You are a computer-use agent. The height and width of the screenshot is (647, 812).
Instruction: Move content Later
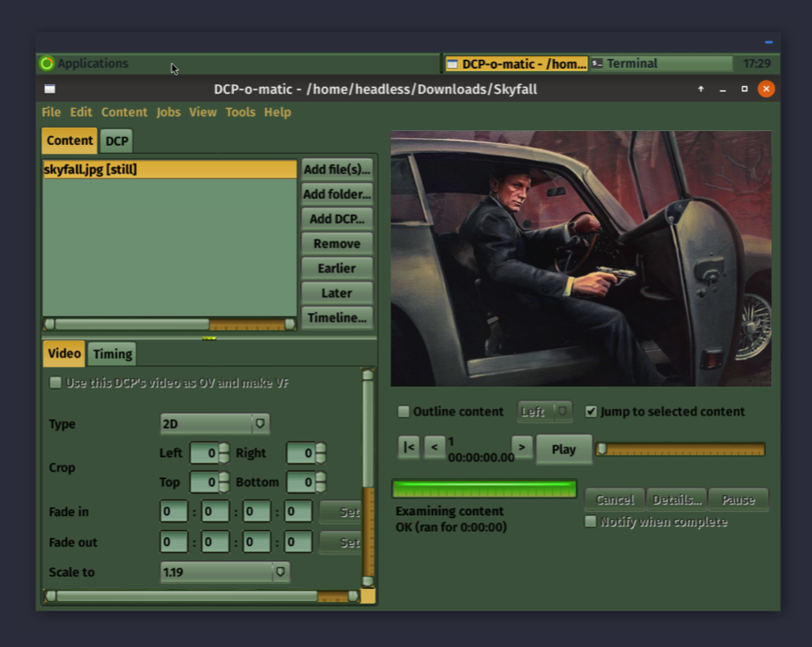[336, 293]
